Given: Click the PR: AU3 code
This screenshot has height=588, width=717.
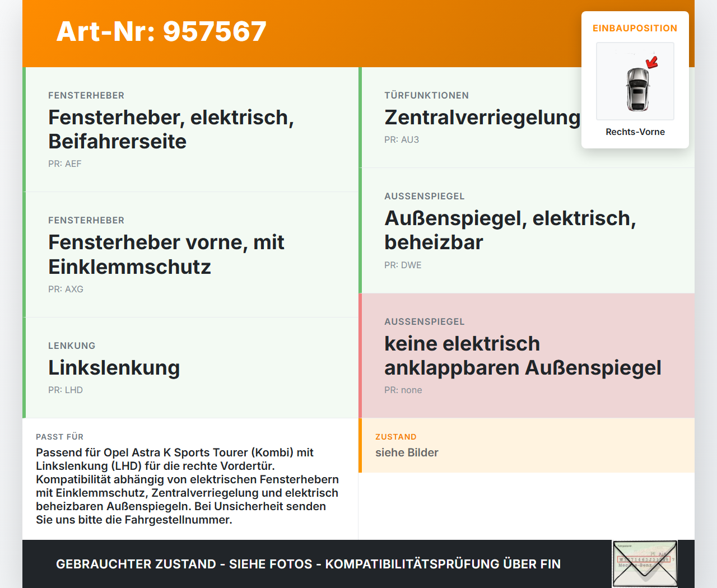Looking at the screenshot, I should coord(401,139).
